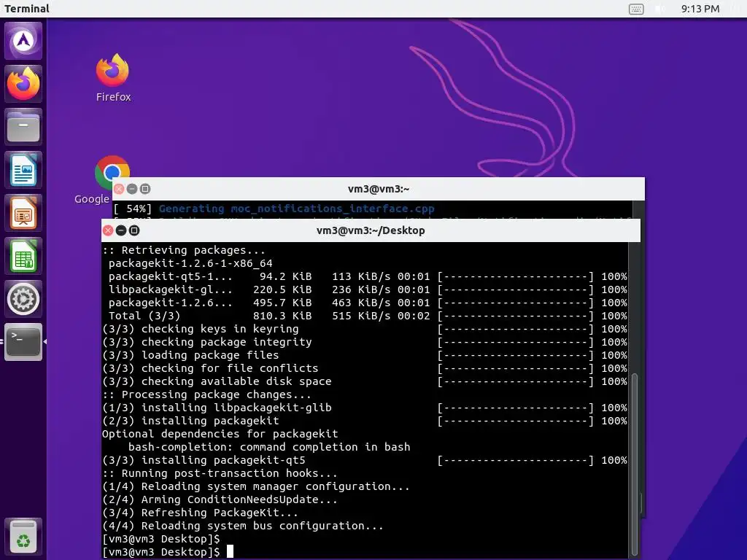This screenshot has height=560, width=747.
Task: Click the ':: Processing package changes...' line
Action: point(206,394)
